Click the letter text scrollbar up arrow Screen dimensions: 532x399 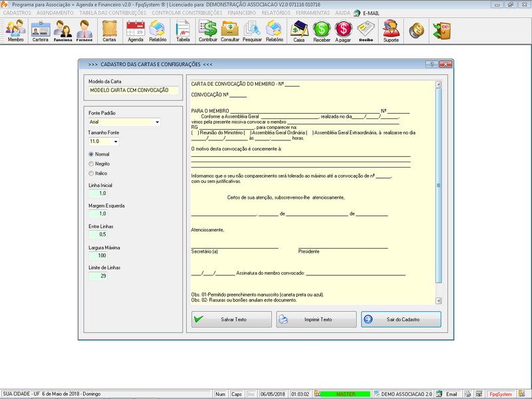[438, 84]
